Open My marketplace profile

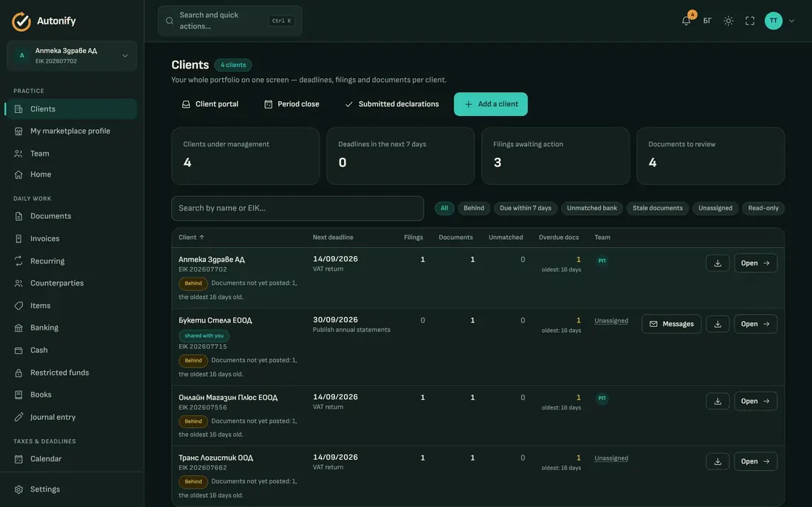(x=72, y=131)
